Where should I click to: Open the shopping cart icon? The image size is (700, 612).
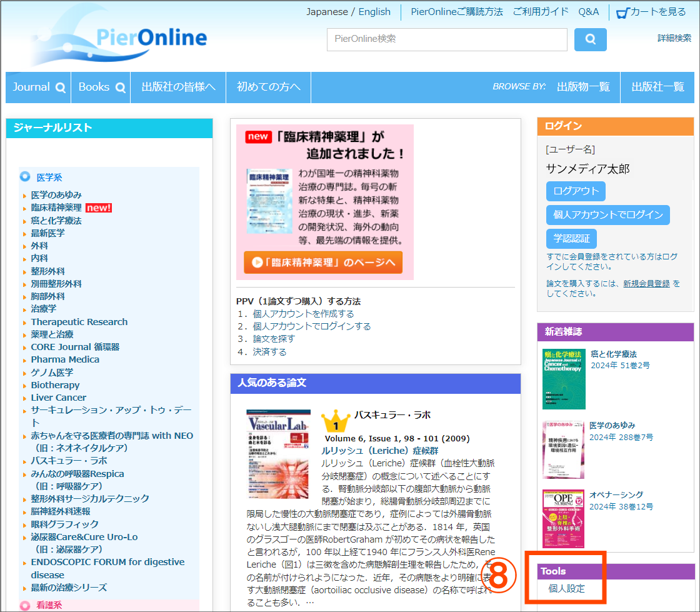point(622,13)
